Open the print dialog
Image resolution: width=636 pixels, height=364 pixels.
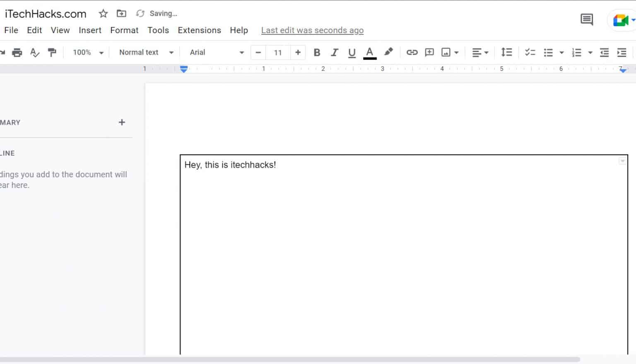[17, 52]
